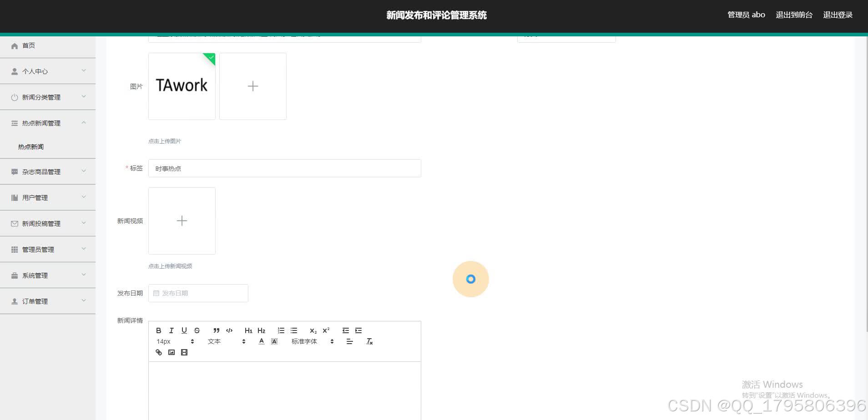Insert code block with the code icon
The width and height of the screenshot is (868, 420).
pos(229,330)
